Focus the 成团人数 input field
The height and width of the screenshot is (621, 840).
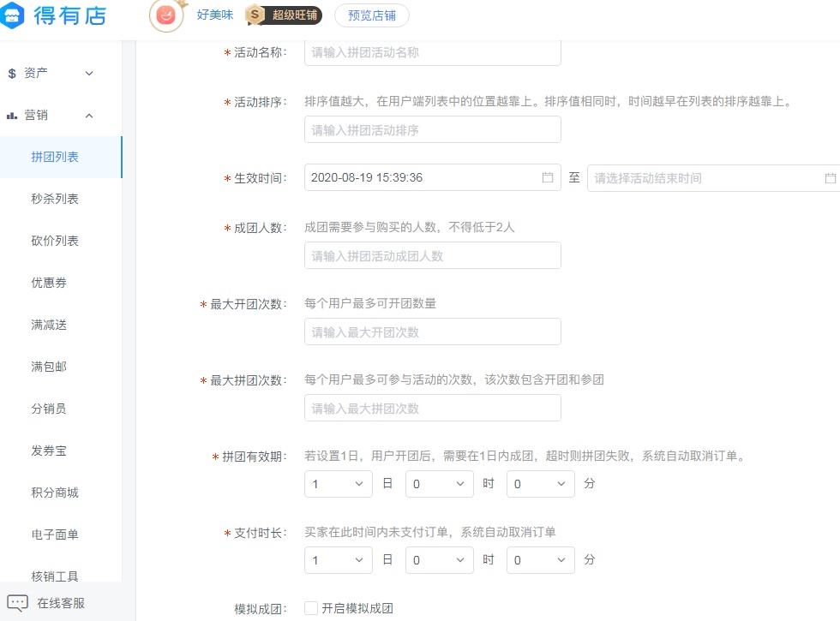(432, 255)
